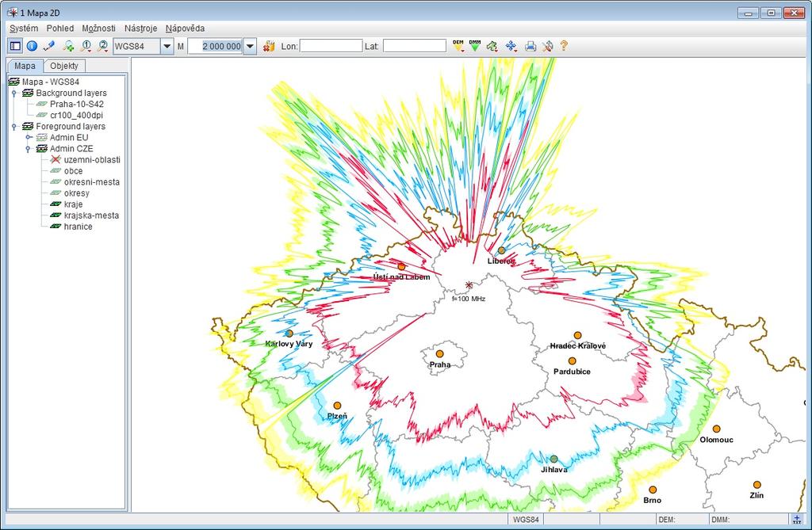This screenshot has width=812, height=530.
Task: Toggle visibility icon of uzemni-oblasti layer
Action: click(56, 159)
